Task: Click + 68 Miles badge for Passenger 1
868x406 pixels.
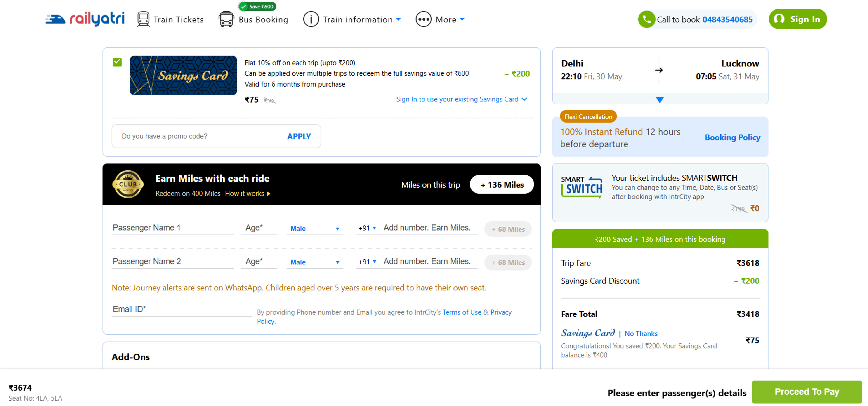Action: pos(508,229)
